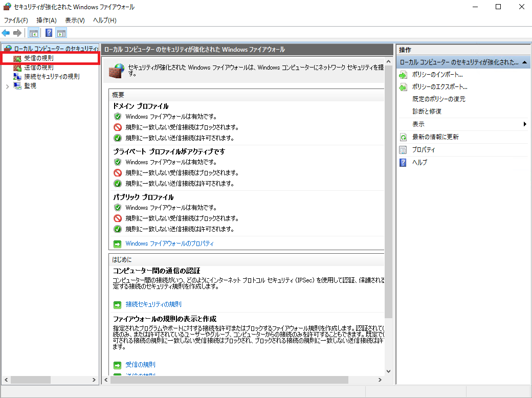Select 受信の規則 in the tree
Viewport: 532px width, 398px height.
39,58
